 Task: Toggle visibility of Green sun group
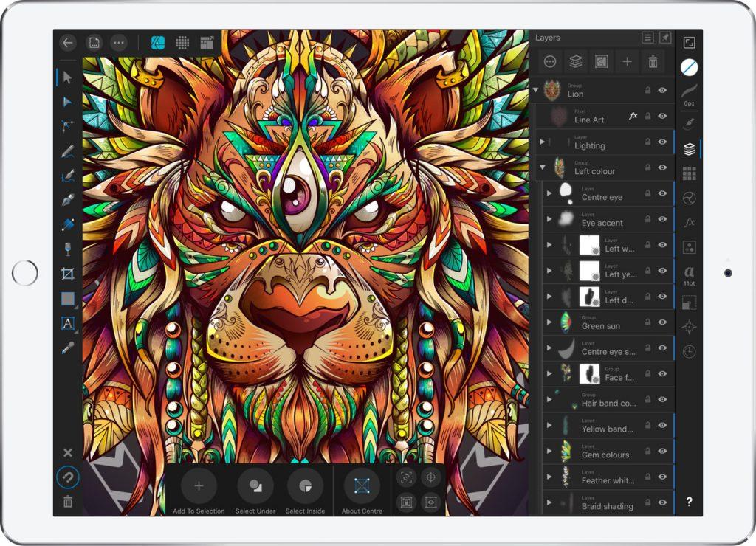662,322
